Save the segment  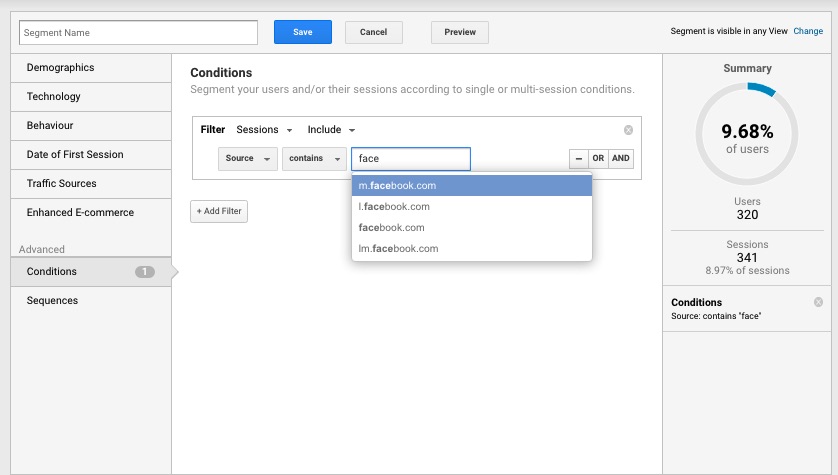point(303,32)
